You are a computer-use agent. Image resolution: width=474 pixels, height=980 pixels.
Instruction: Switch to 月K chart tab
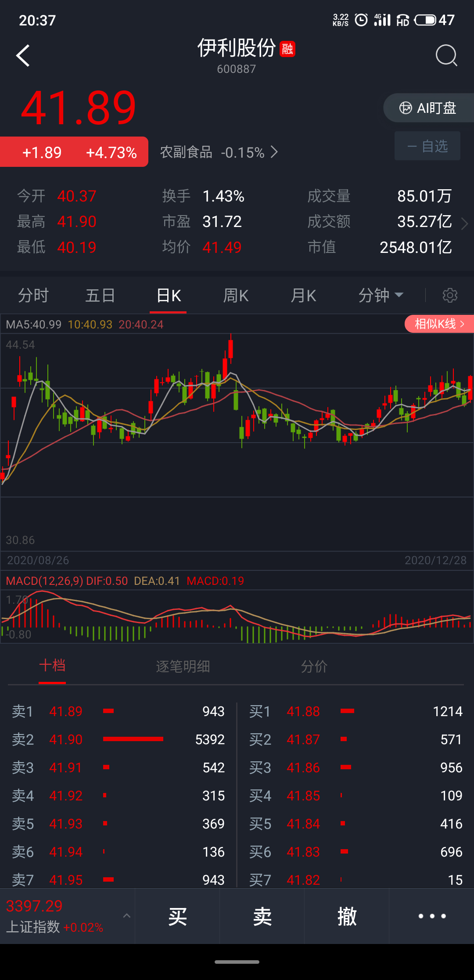tap(303, 295)
